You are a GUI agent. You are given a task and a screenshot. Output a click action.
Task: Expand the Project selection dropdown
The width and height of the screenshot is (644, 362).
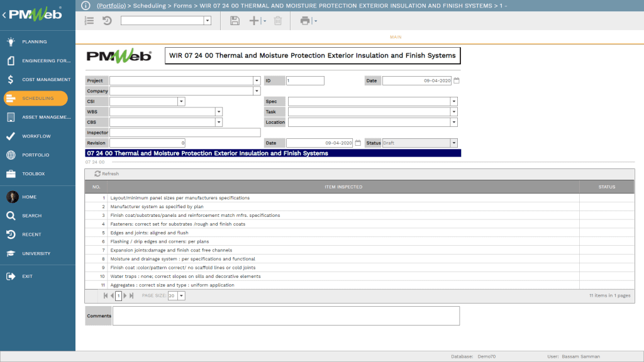coord(256,80)
